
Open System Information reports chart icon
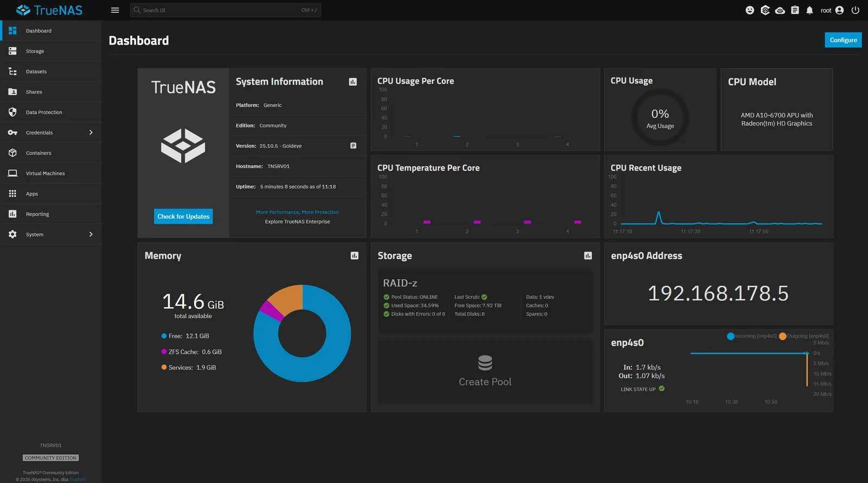[353, 82]
